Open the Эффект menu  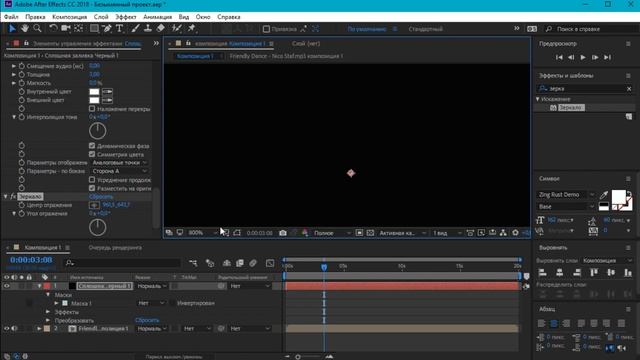(x=126, y=17)
